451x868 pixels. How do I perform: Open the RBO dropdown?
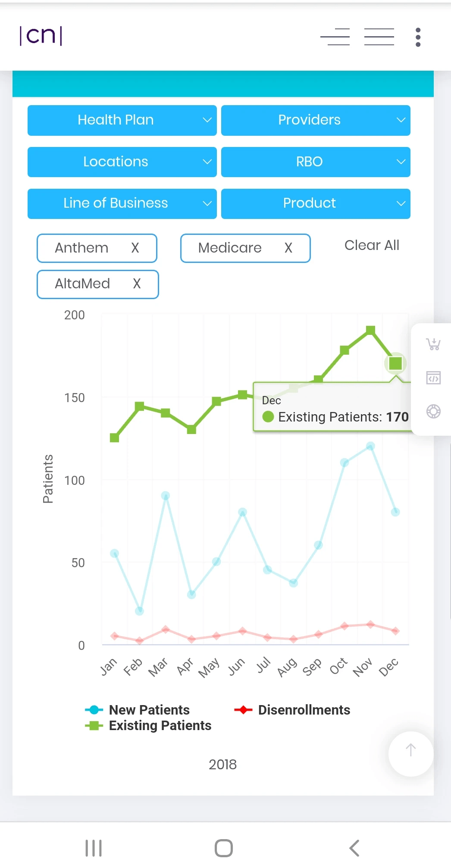coord(316,162)
